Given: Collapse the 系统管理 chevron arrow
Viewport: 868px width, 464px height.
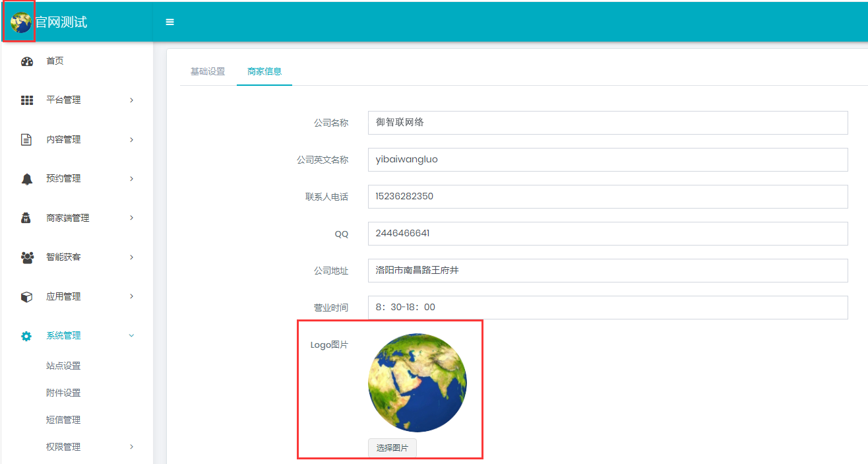Looking at the screenshot, I should (131, 336).
